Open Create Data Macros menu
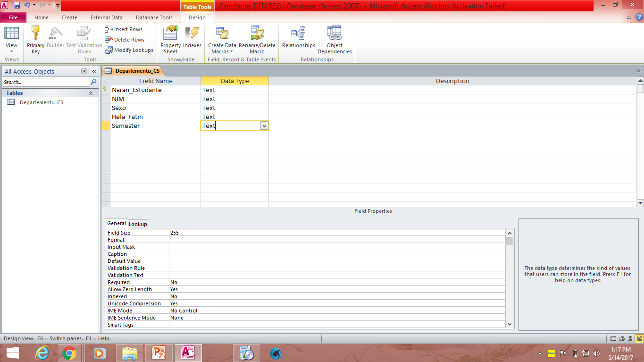The height and width of the screenshot is (362, 644). coord(222,40)
